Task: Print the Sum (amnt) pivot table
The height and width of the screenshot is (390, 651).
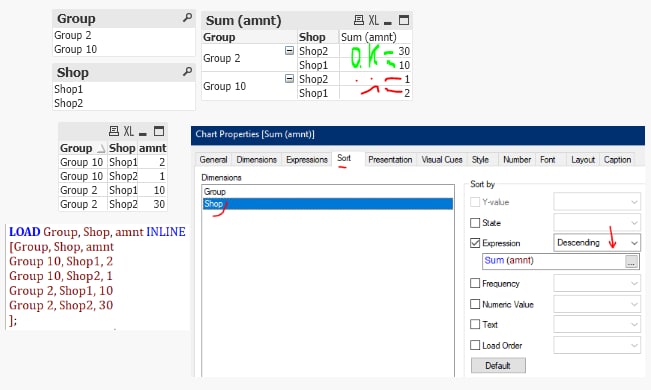Action: [x=359, y=20]
